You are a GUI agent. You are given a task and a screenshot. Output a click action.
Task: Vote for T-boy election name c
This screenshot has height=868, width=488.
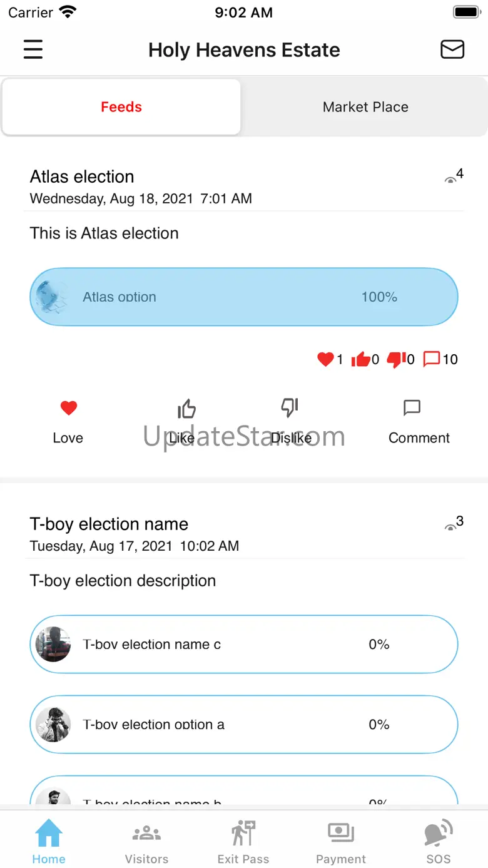[244, 645]
